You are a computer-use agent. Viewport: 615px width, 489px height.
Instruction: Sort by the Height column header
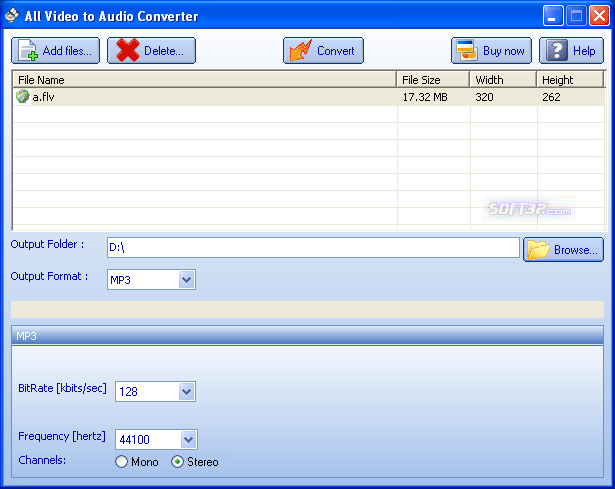coord(570,80)
